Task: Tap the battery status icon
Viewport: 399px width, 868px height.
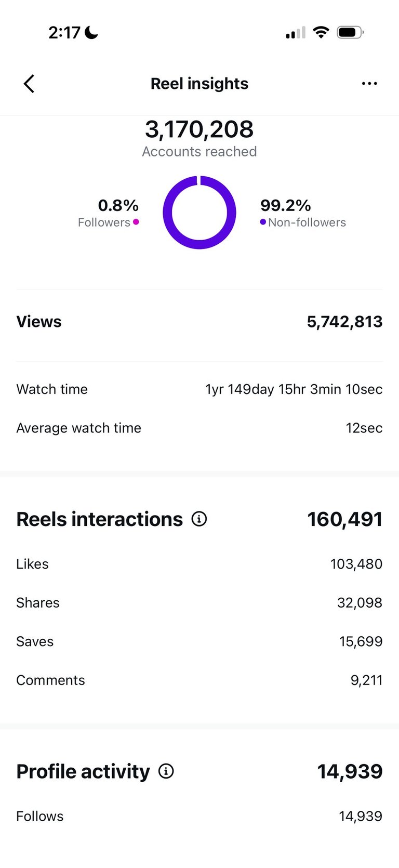Action: [350, 33]
